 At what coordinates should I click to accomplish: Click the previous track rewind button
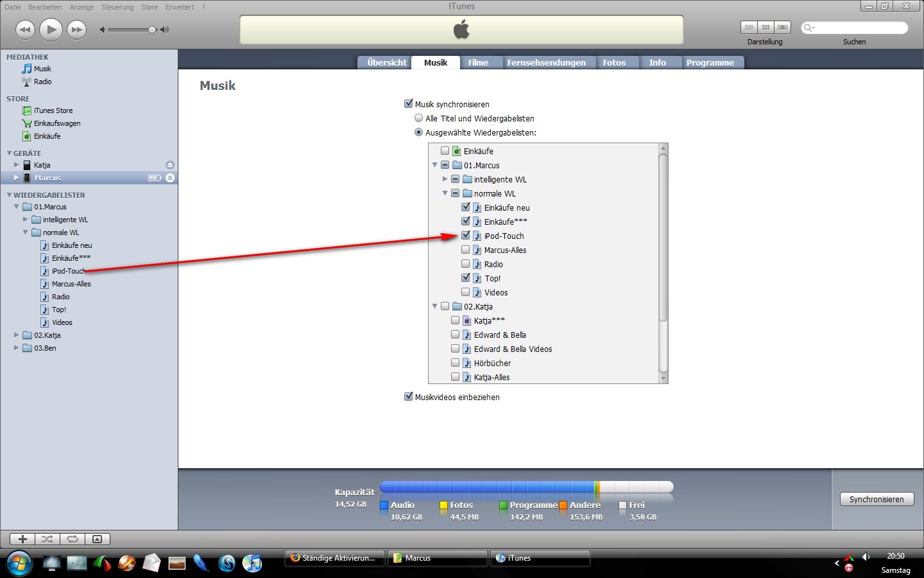[x=25, y=30]
